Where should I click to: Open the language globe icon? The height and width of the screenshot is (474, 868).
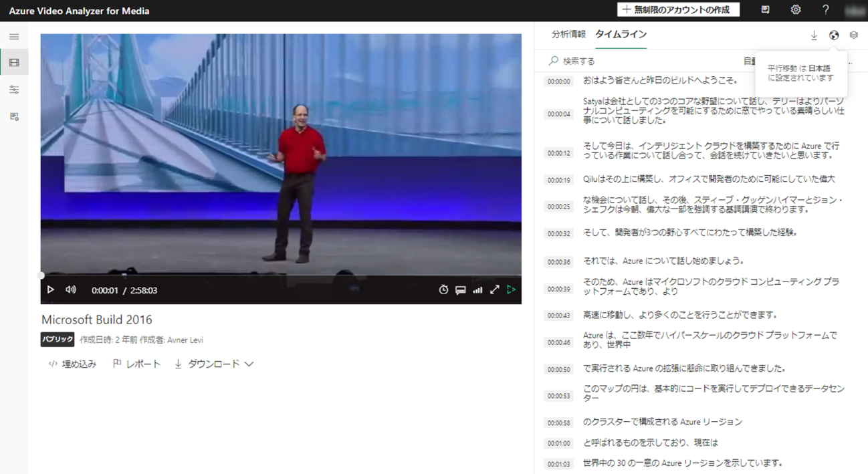[834, 35]
